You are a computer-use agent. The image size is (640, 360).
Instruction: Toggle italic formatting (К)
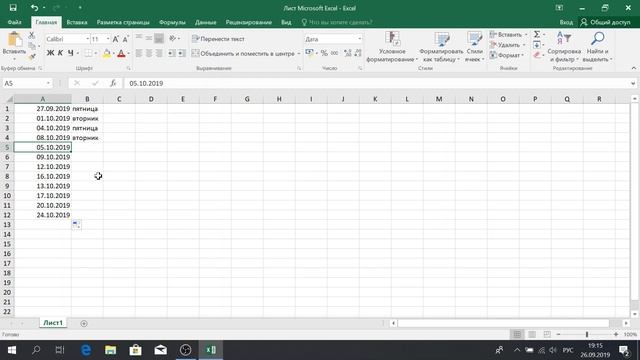tap(60, 53)
